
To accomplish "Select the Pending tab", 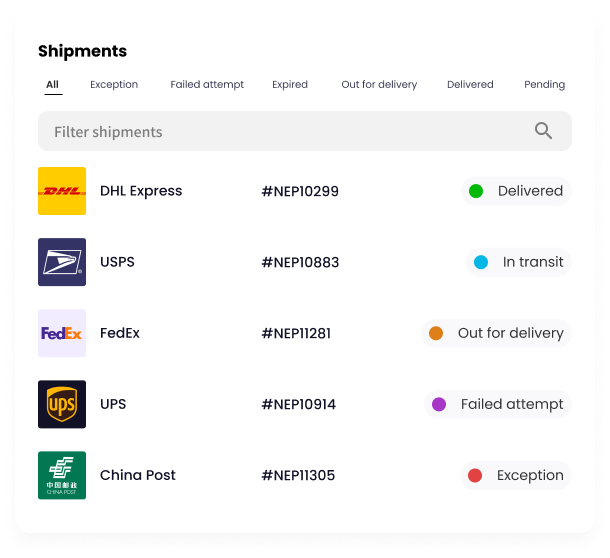I will pyautogui.click(x=545, y=84).
